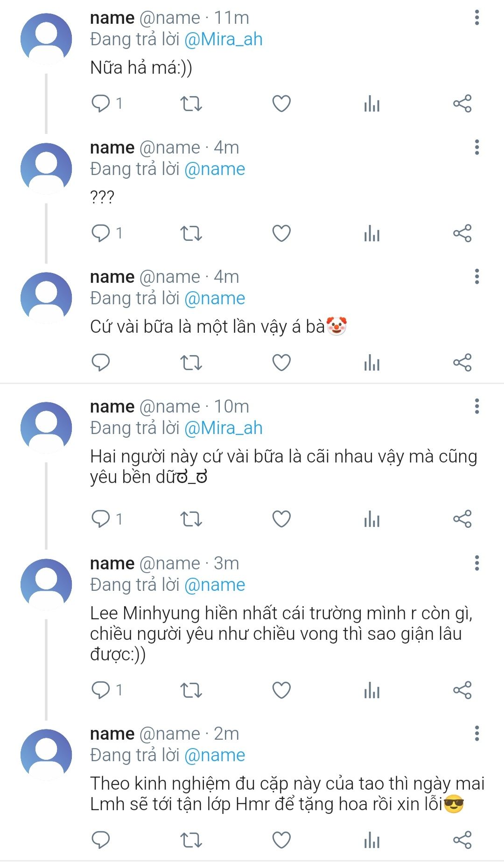
Task: Open @Mira_ah mention in the 10m tweet
Action: pos(224,428)
